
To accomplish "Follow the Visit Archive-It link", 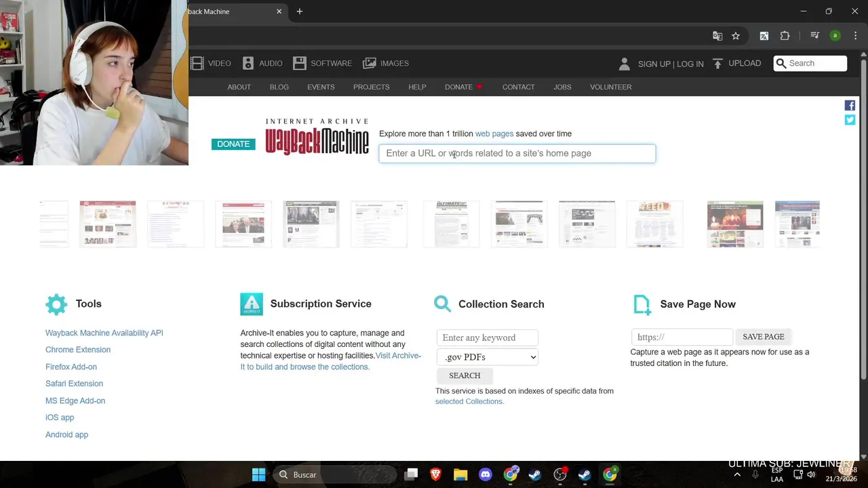I will tap(331, 361).
